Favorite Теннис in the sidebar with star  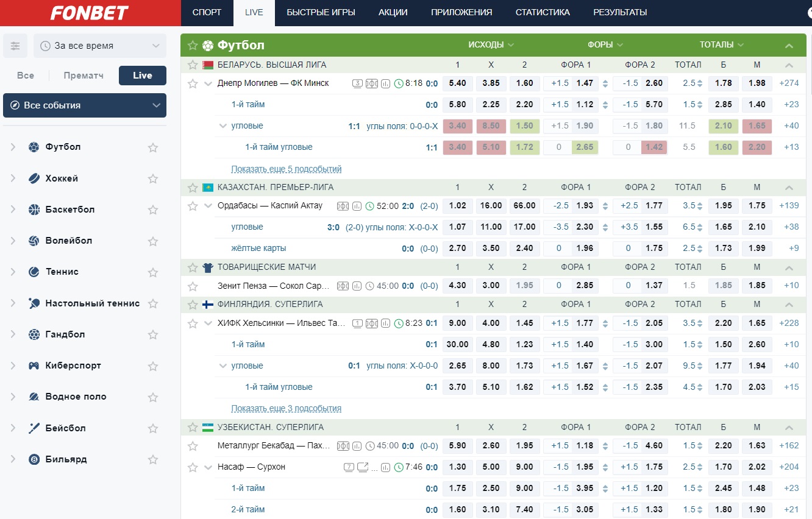pyautogui.click(x=153, y=272)
